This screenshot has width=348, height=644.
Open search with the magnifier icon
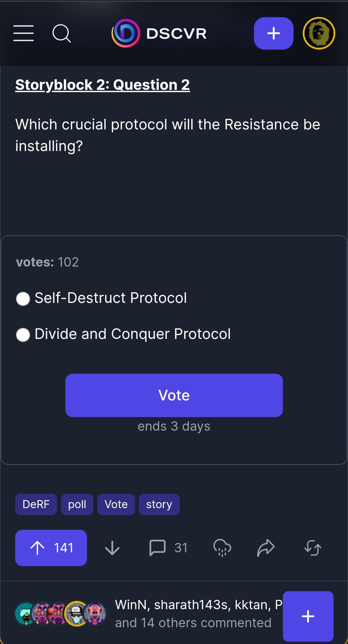pyautogui.click(x=61, y=33)
